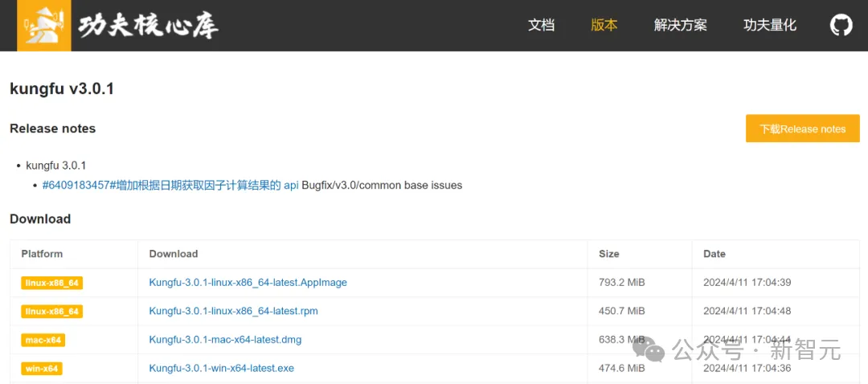The height and width of the screenshot is (384, 868).
Task: Click the 功夫核心库 site title text
Action: coord(148,27)
